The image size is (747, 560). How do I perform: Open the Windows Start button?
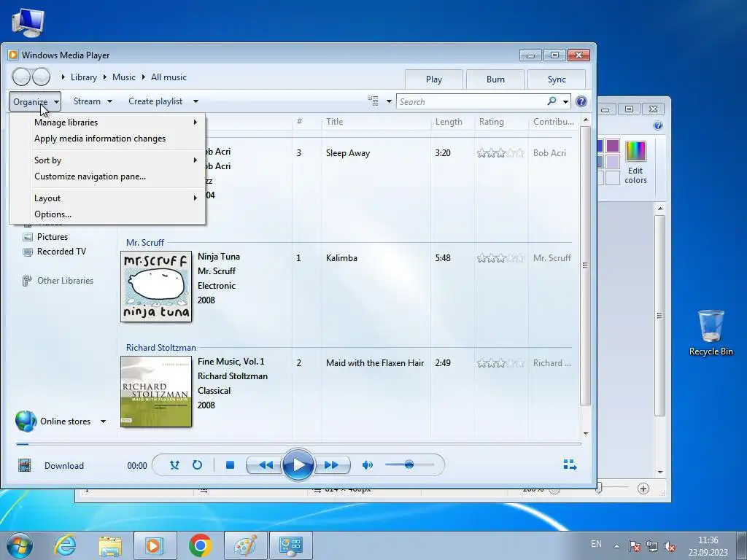20,545
